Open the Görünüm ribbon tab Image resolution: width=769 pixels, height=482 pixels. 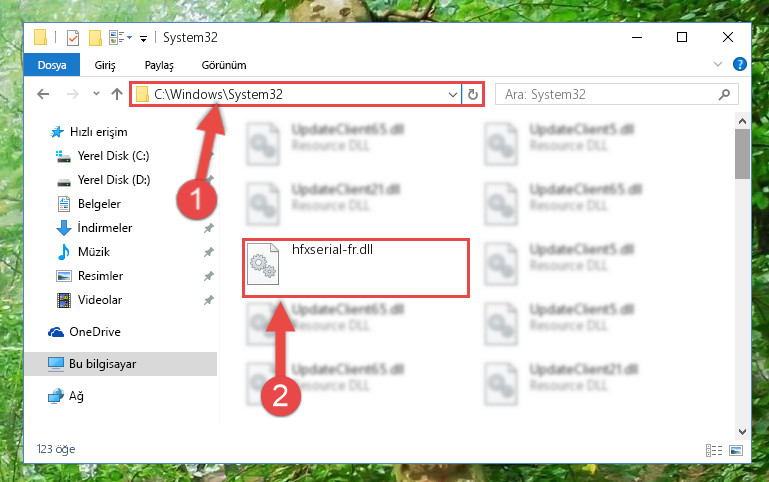coord(224,65)
